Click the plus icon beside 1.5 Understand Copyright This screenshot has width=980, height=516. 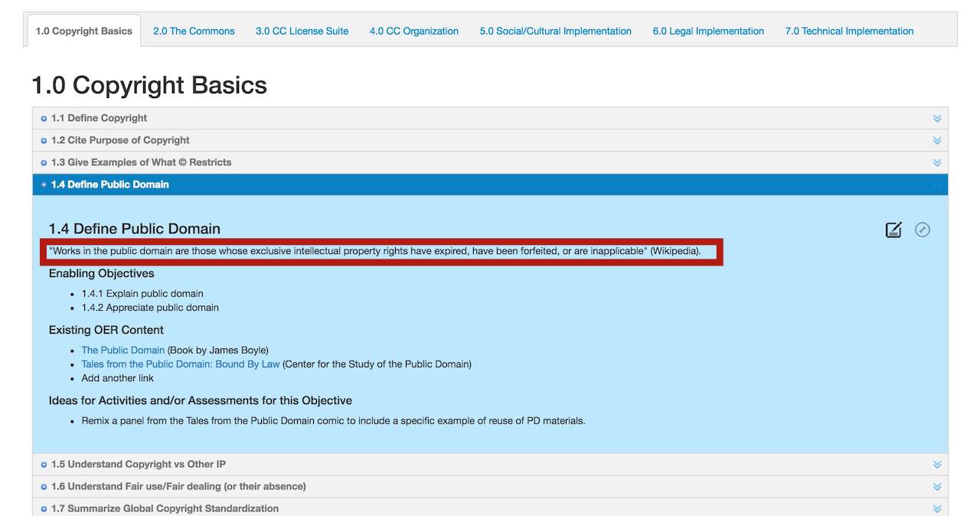[x=44, y=465]
